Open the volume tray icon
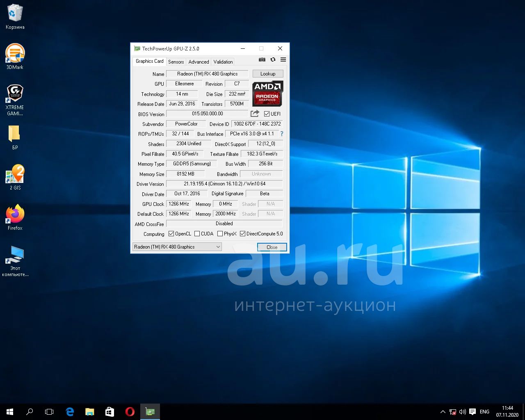The image size is (525, 420). (463, 412)
